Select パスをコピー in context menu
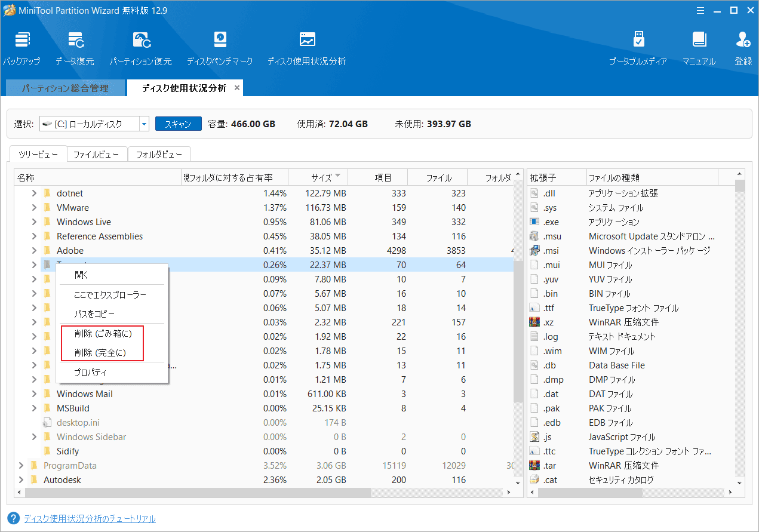This screenshot has height=532, width=759. coord(112,314)
